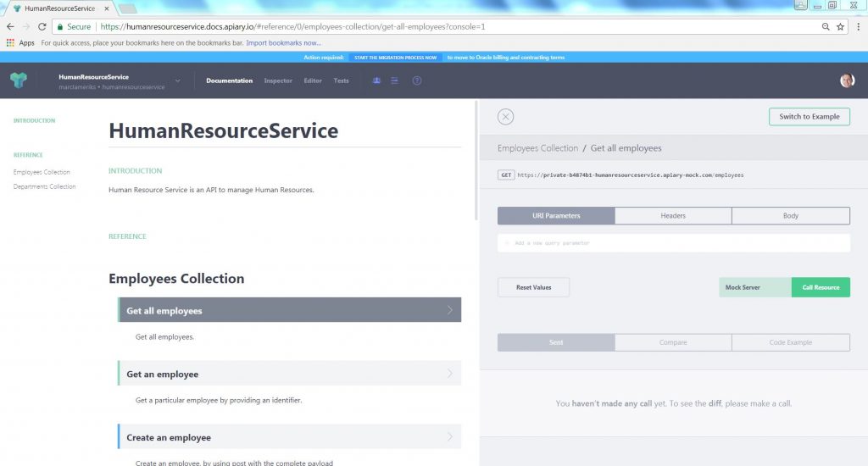Open the Chrome Apps shortcut
Image resolution: width=868 pixels, height=466 pixels.
[x=20, y=42]
